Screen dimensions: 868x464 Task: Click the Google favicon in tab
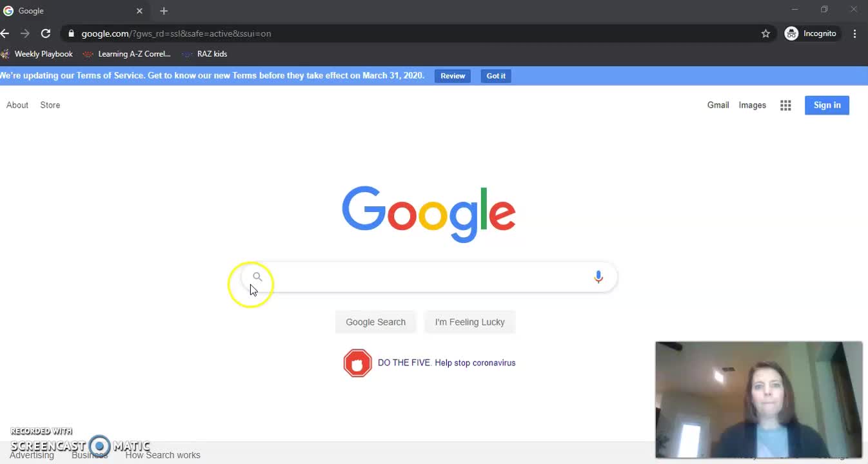click(8, 11)
